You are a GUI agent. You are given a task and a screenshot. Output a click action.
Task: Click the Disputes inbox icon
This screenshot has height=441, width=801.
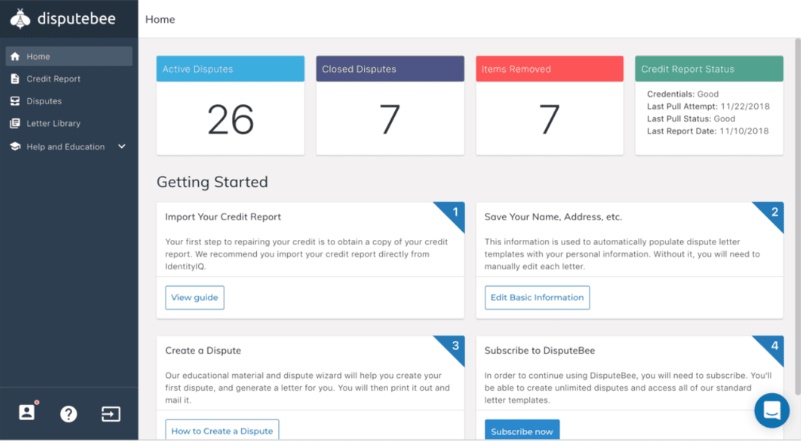coord(15,101)
